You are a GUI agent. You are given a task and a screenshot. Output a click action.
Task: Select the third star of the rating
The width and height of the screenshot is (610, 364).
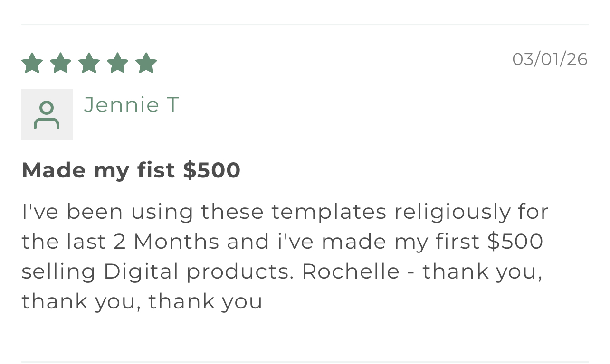point(89,63)
